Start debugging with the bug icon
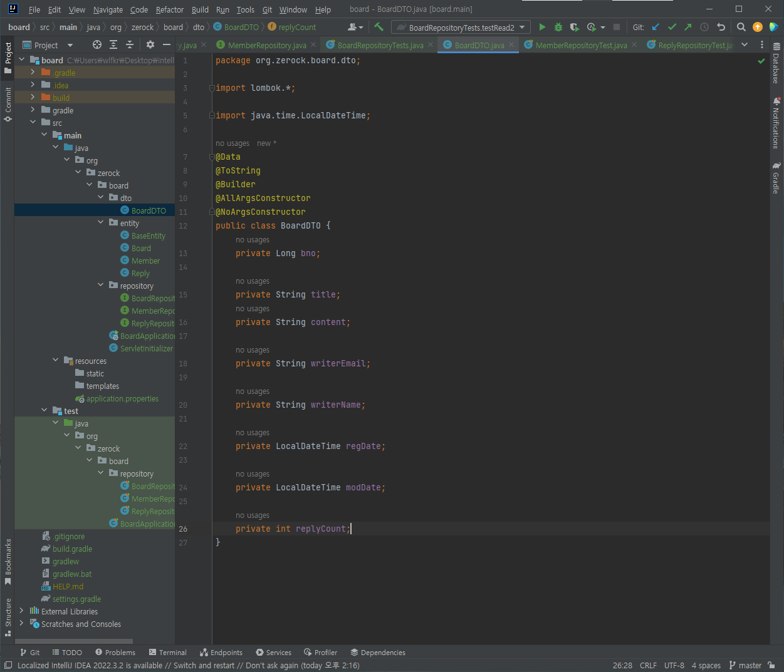This screenshot has width=784, height=672. pyautogui.click(x=558, y=27)
